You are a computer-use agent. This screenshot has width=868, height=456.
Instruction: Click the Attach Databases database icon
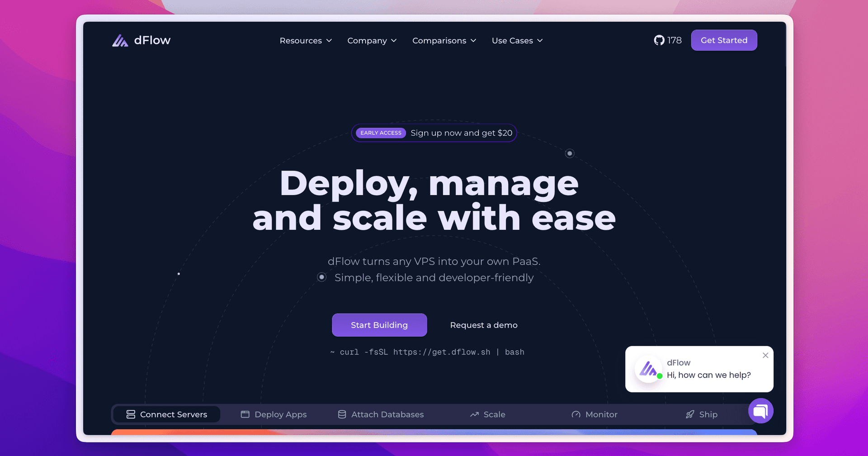click(x=341, y=414)
